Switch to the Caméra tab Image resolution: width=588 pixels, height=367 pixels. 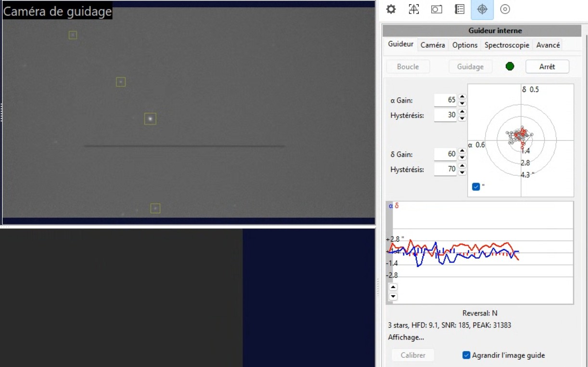(433, 45)
